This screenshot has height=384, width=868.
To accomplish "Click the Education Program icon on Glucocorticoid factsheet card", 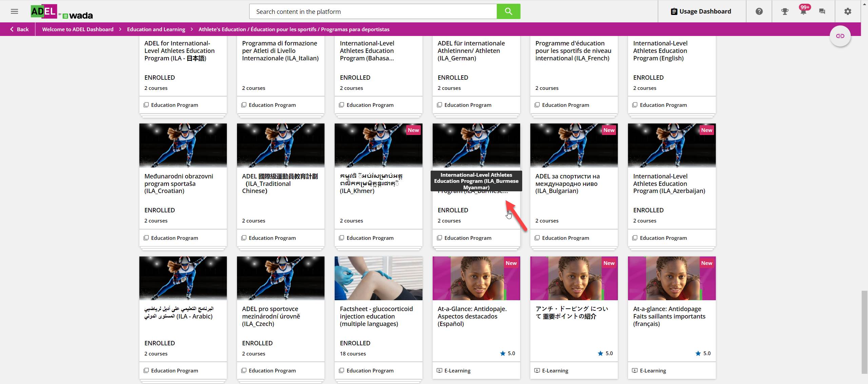I will (341, 370).
